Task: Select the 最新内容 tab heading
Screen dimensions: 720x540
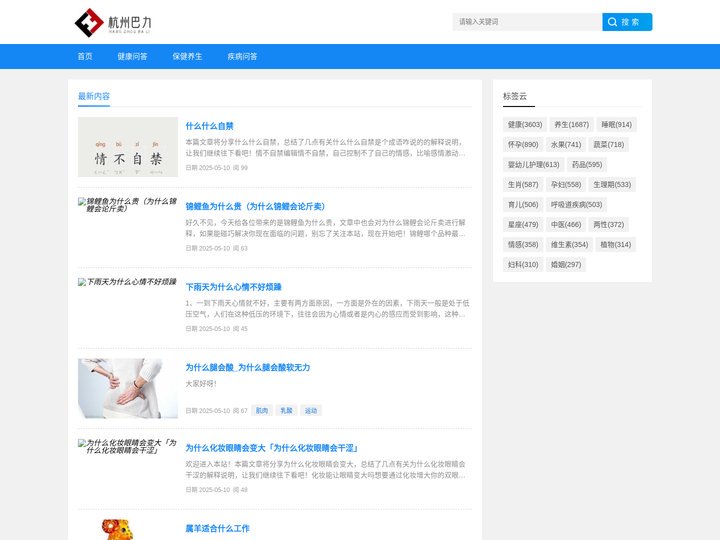Action: 94,96
